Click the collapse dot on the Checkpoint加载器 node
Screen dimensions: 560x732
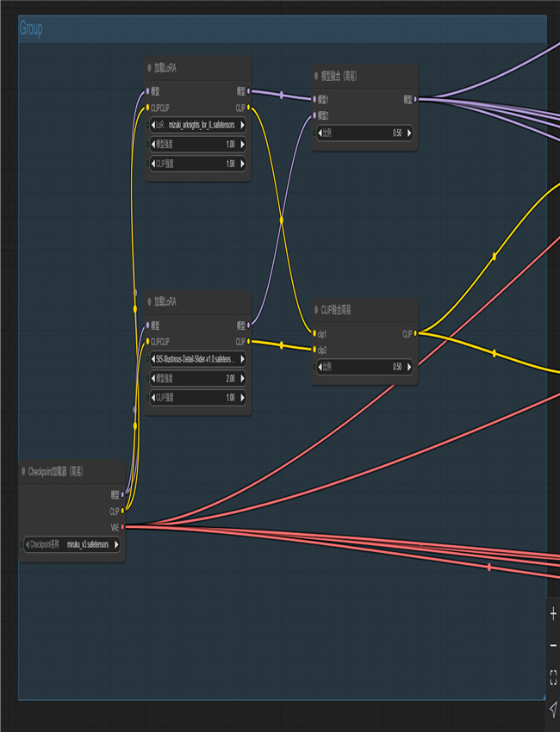point(24,471)
